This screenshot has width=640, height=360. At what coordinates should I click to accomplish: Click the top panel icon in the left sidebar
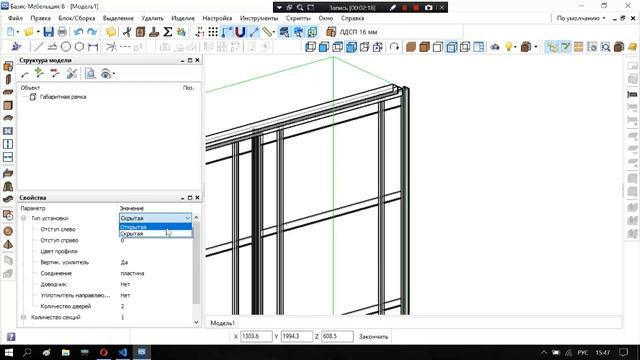[x=8, y=66]
